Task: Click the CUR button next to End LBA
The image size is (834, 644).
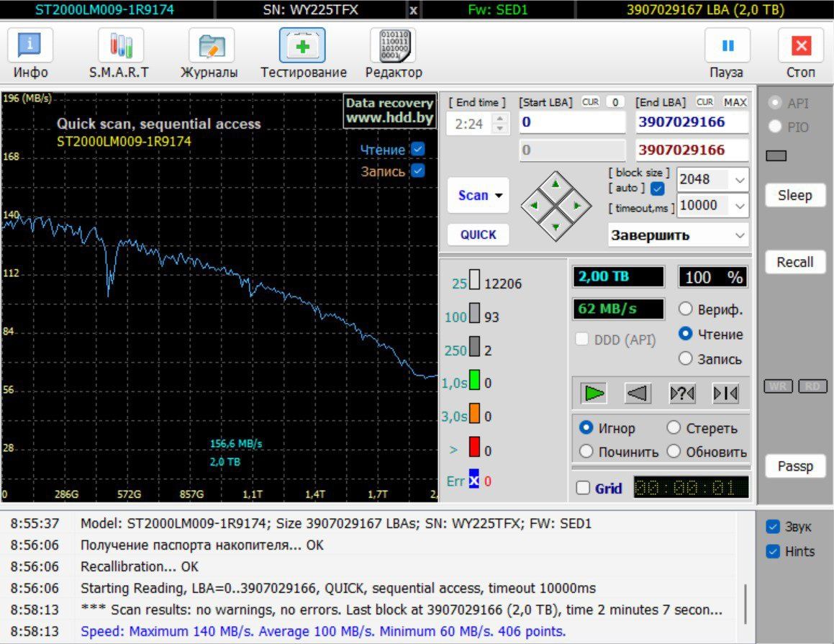Action: click(704, 102)
